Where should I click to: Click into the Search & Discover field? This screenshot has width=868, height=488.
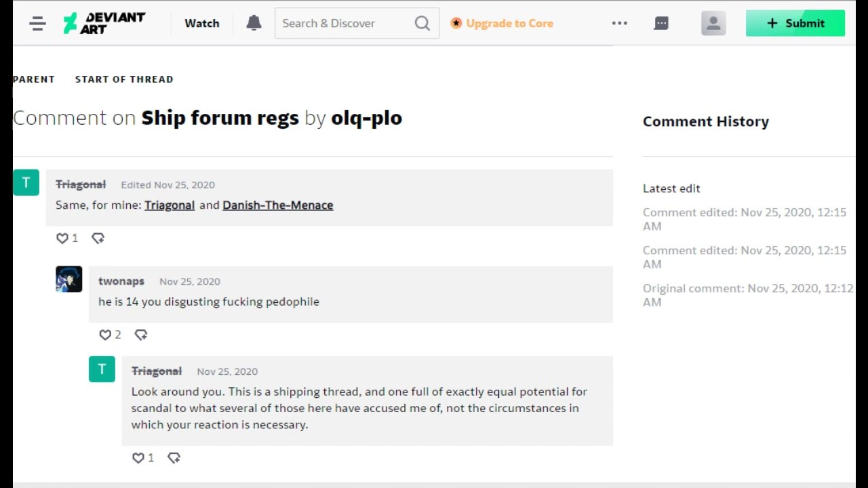[344, 24]
